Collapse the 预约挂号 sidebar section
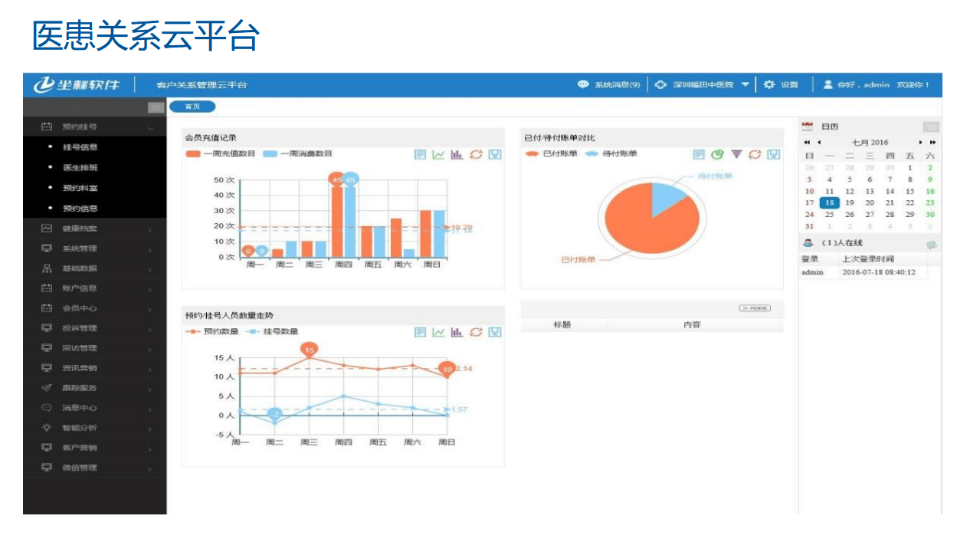Screen dimensions: 980x552 point(95,127)
